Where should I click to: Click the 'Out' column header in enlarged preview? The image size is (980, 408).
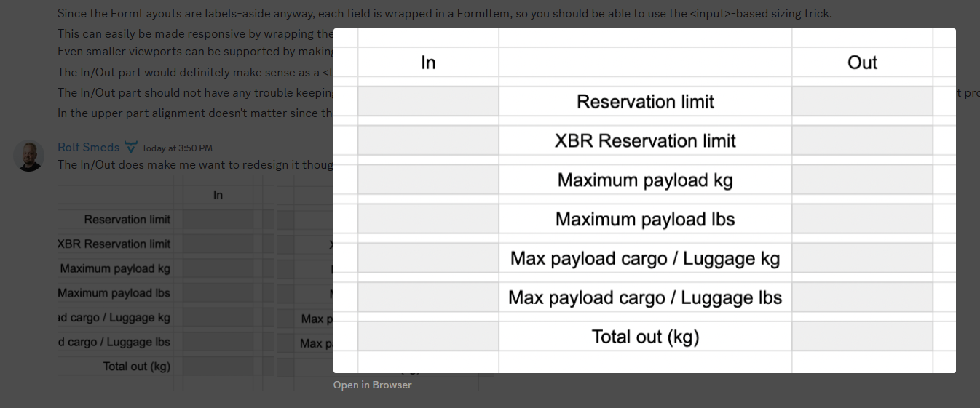tap(862, 63)
